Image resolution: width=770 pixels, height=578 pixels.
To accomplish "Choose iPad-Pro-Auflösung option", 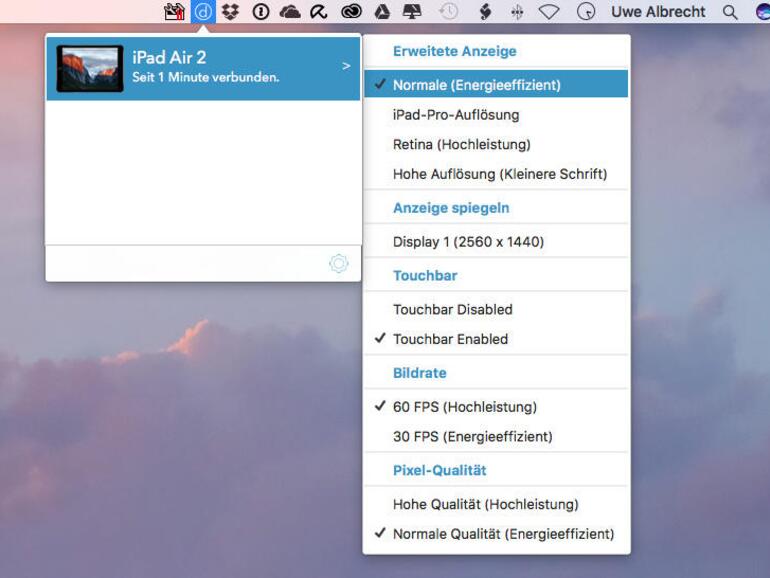I will (496, 114).
